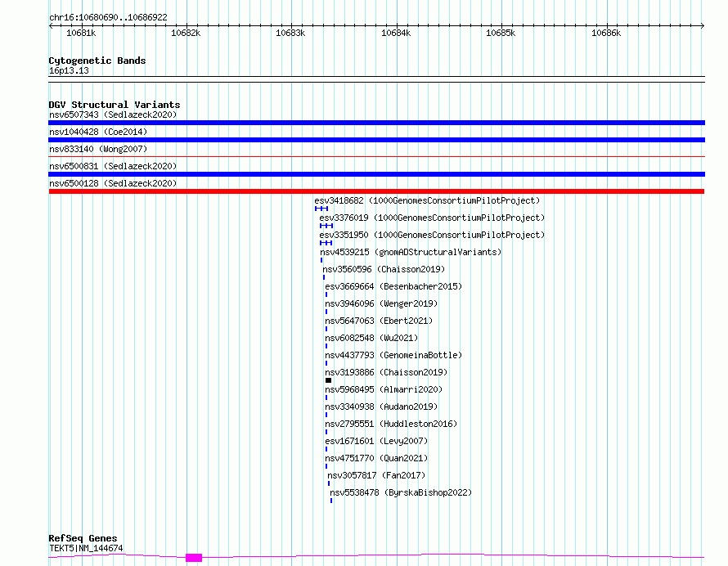Click the chr16:10680690..10686922 coordinate text

click(108, 17)
